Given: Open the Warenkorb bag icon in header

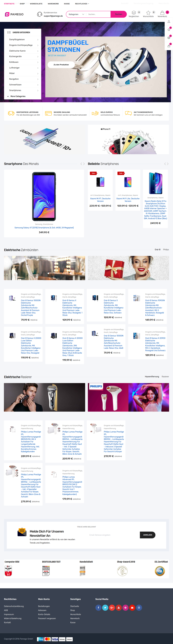Looking at the screenshot, I should pyautogui.click(x=162, y=13).
